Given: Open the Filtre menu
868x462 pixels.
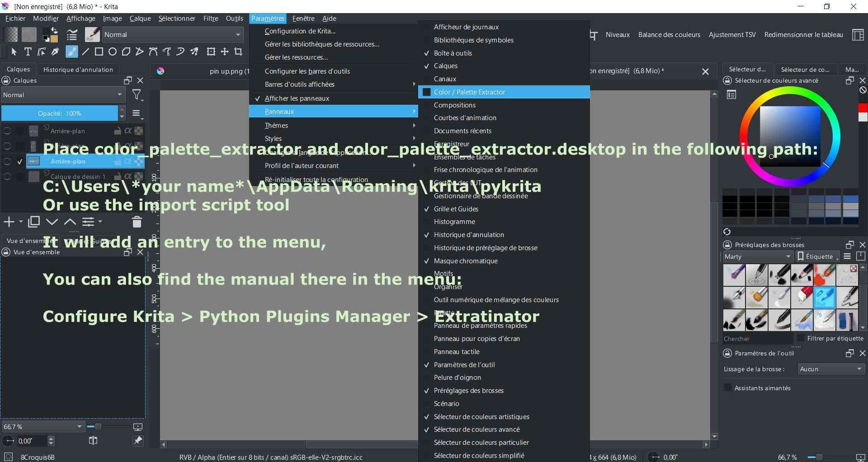Looking at the screenshot, I should (211, 19).
